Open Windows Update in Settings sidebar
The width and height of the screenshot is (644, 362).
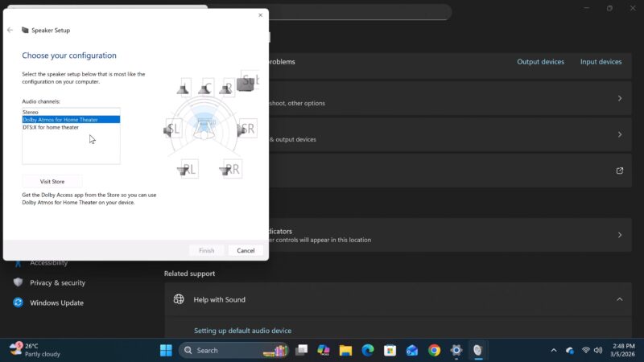click(x=56, y=302)
